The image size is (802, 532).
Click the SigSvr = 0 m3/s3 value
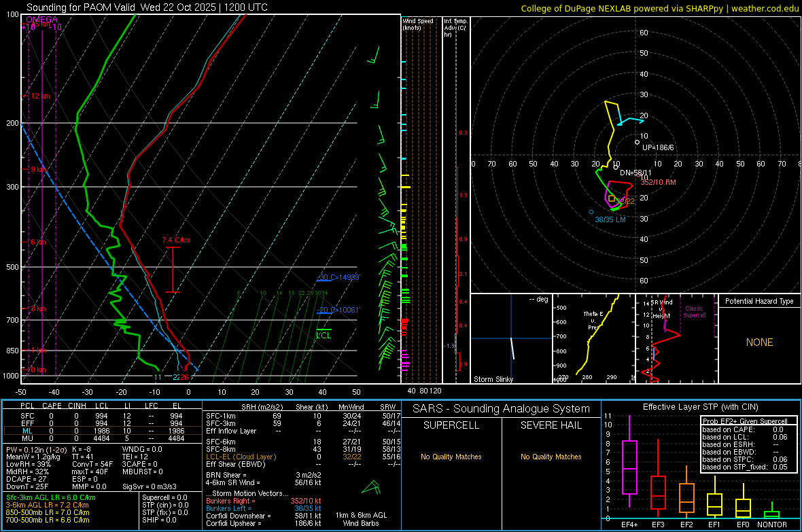pos(150,486)
